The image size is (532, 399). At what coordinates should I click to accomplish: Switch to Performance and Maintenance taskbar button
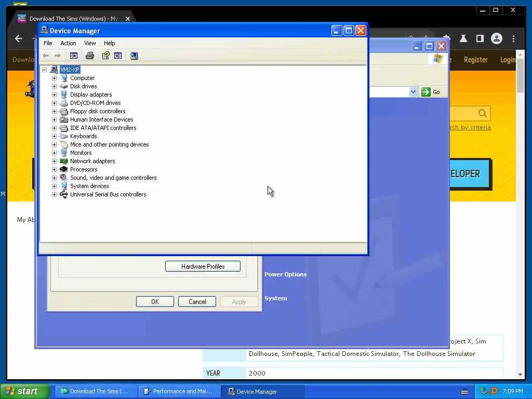(x=179, y=391)
